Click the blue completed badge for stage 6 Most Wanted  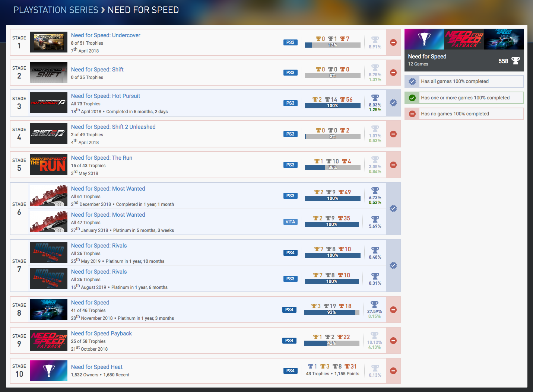[x=393, y=208]
